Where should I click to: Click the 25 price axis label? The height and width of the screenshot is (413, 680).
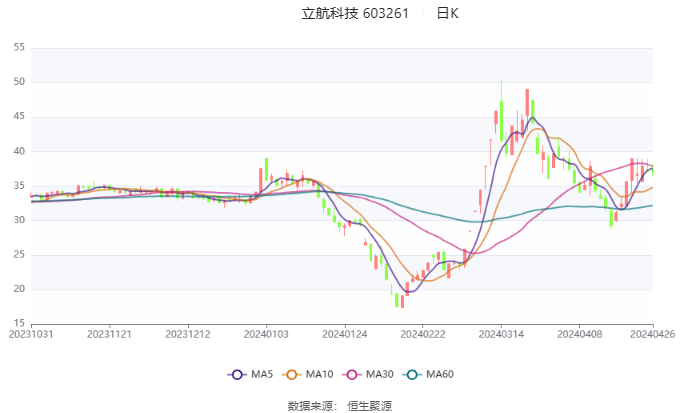(19, 255)
